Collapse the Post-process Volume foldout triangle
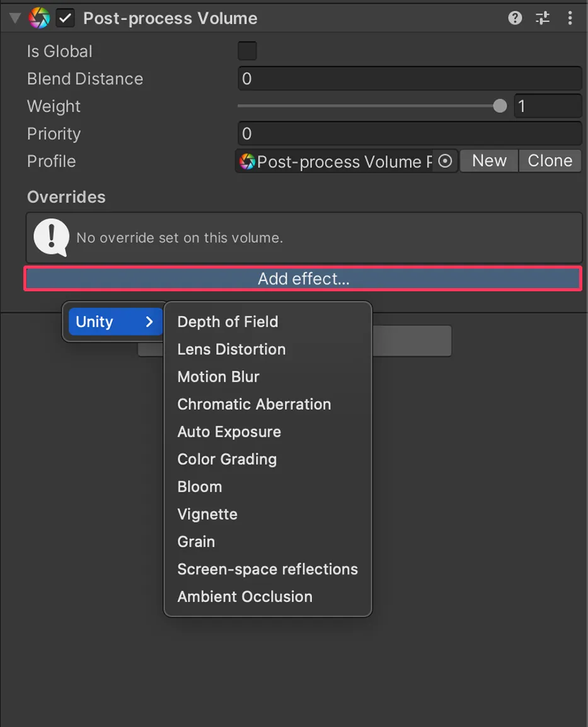588x727 pixels. pos(15,18)
